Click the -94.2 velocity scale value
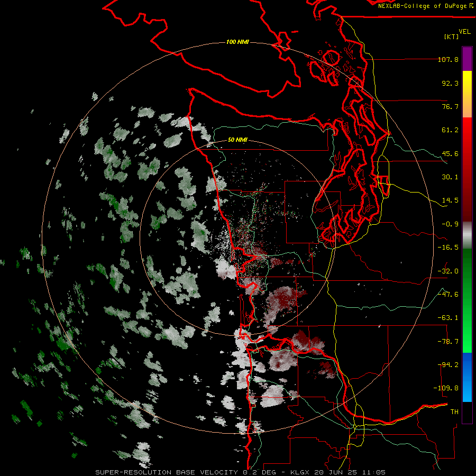 point(448,364)
